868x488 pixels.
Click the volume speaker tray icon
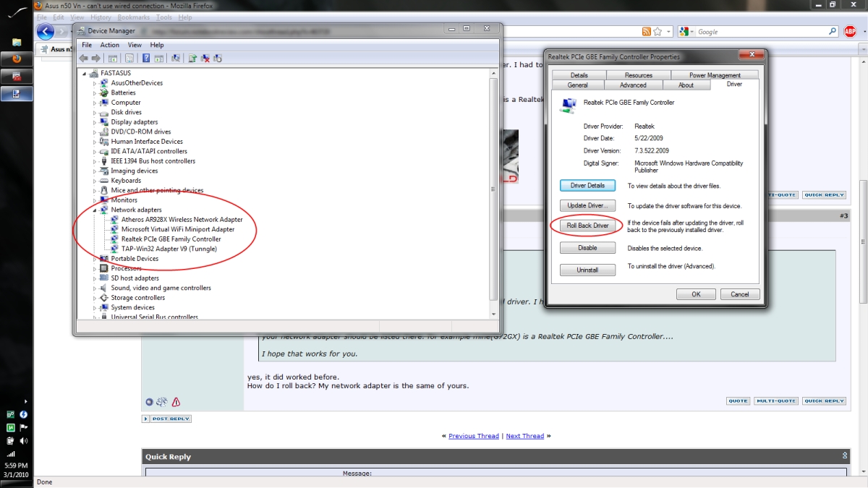(x=23, y=440)
